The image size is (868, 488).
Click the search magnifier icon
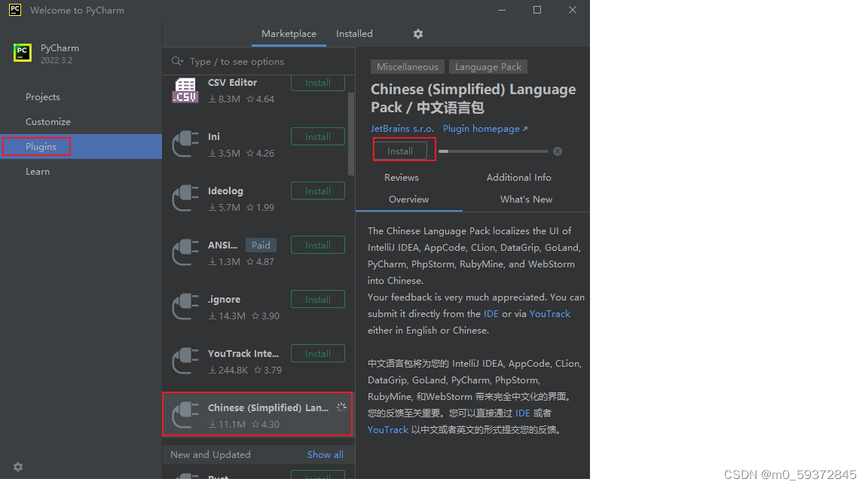point(177,62)
